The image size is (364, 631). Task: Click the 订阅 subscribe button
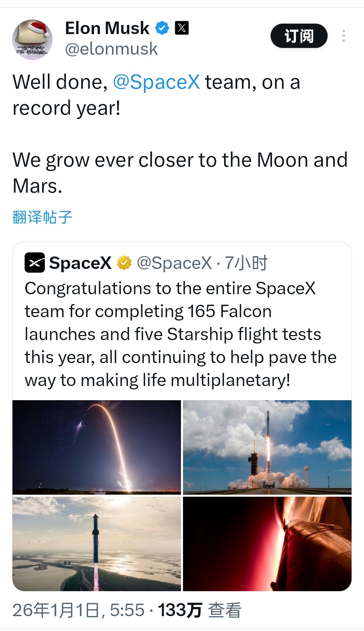tap(299, 36)
